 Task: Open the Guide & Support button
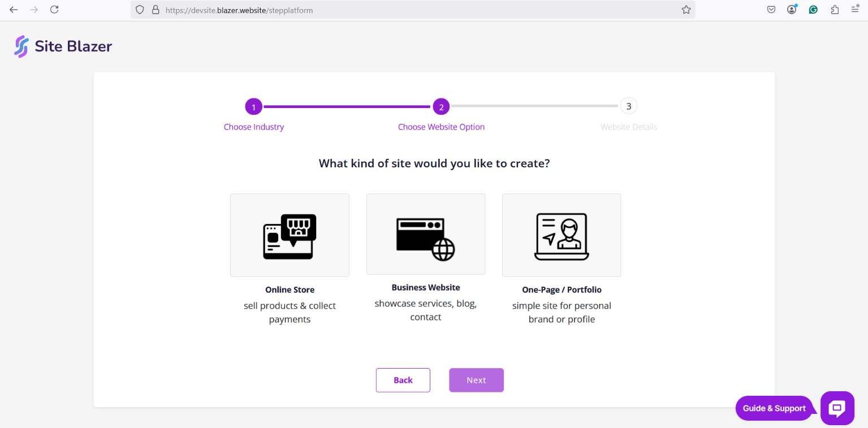774,408
